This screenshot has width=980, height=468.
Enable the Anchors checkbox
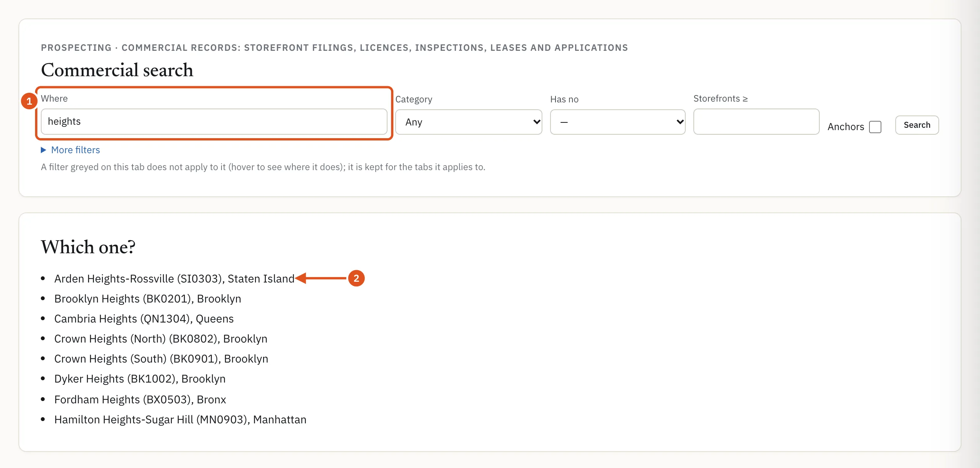coord(875,127)
